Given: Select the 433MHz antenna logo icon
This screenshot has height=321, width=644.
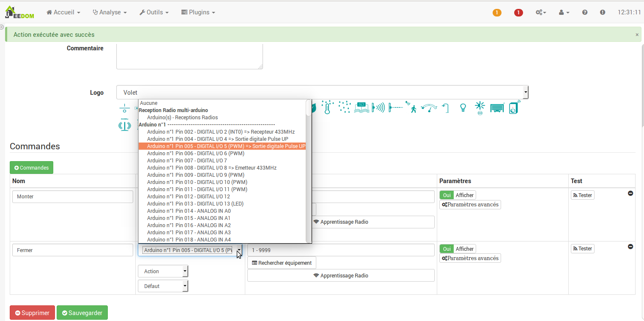Looking at the screenshot, I should tap(124, 124).
